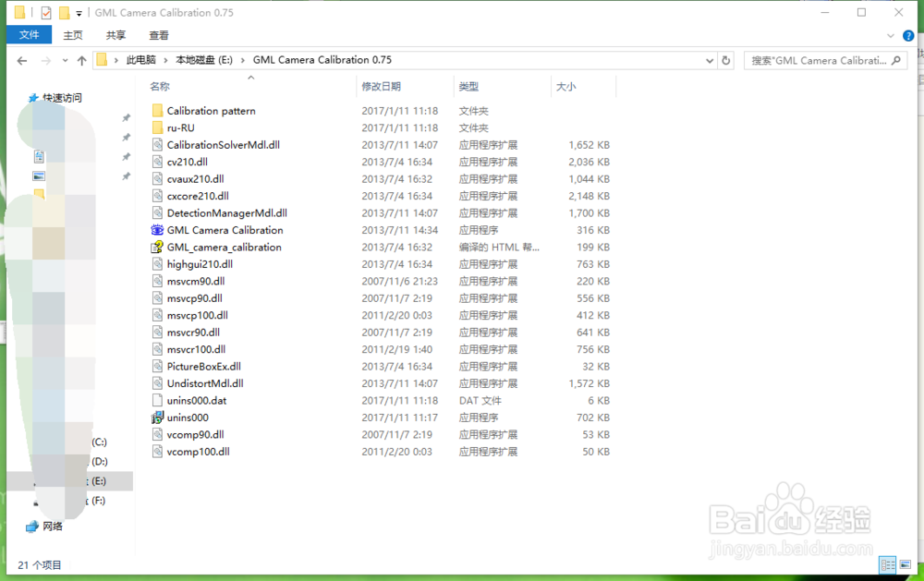Select the highgui210.dll file icon
Image resolution: width=924 pixels, height=581 pixels.
coord(157,264)
